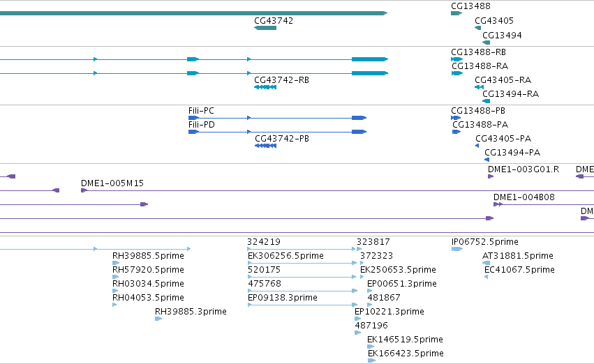Click protein CG43405-PA

[x=503, y=139]
